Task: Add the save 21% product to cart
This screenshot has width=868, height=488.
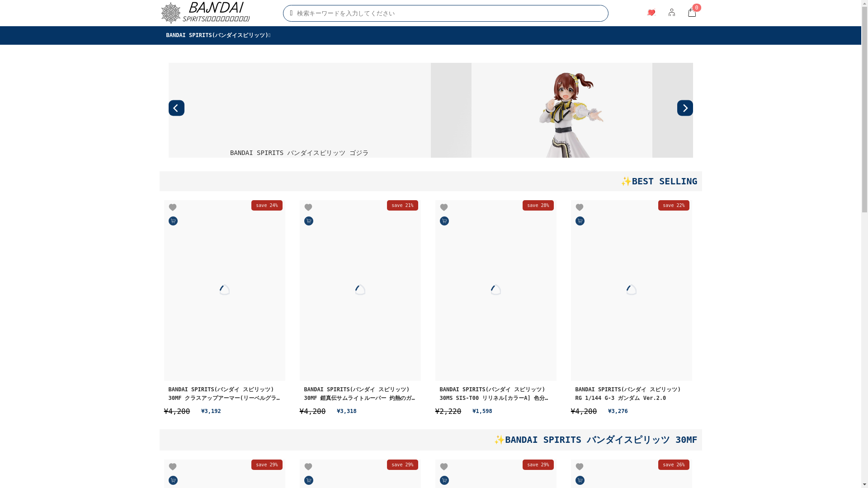Action: click(309, 221)
